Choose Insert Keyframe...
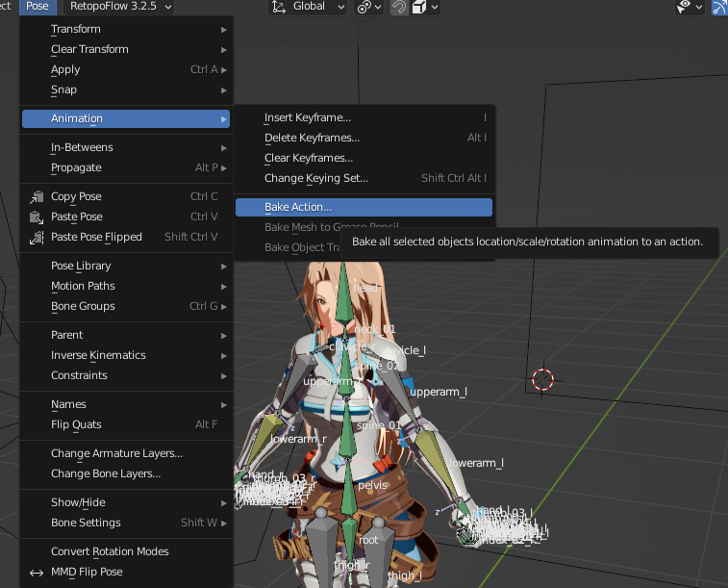Image resolution: width=728 pixels, height=588 pixels. pos(364,117)
